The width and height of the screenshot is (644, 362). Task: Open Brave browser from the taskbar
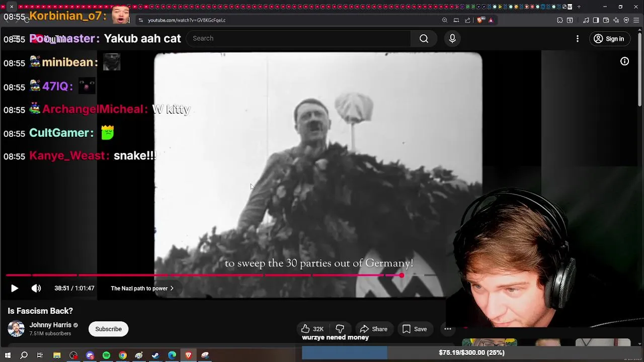pos(189,355)
